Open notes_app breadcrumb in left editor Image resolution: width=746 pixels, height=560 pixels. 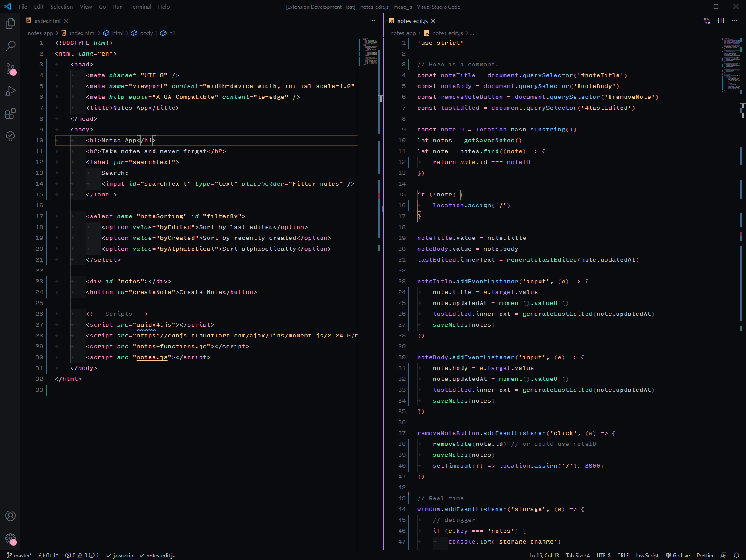(x=40, y=33)
